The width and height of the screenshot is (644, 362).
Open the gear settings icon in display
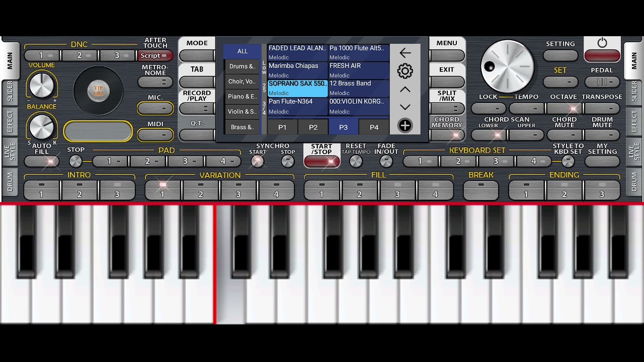405,71
